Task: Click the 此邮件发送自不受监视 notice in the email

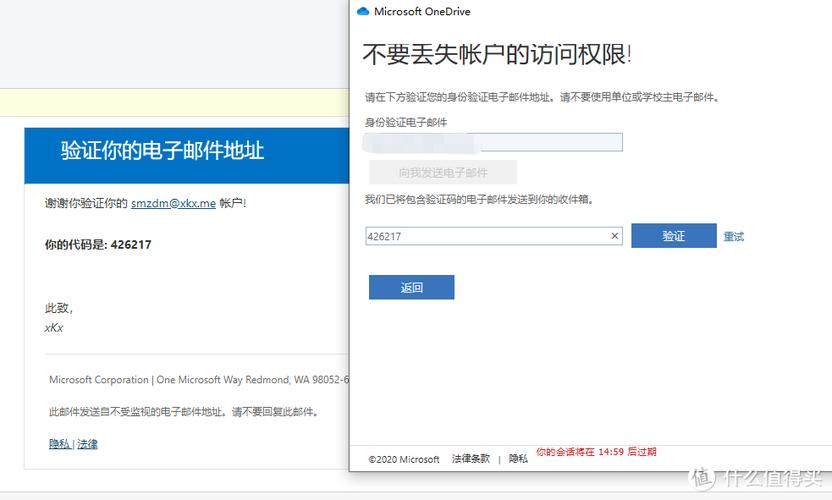Action: [184, 411]
